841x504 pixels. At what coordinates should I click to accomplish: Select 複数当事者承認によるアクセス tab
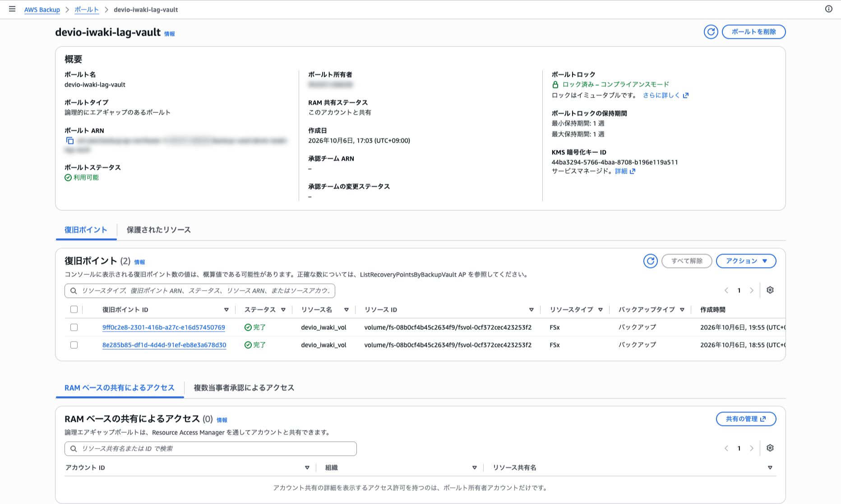pyautogui.click(x=244, y=388)
